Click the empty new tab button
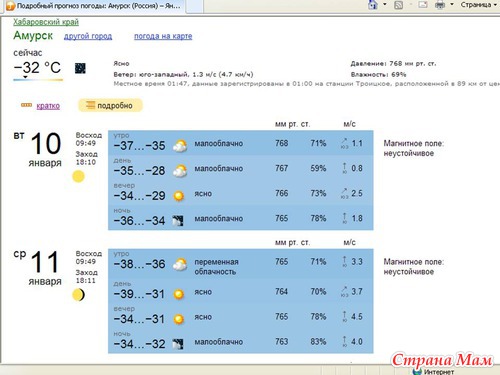The height and width of the screenshot is (375, 500). [194, 6]
